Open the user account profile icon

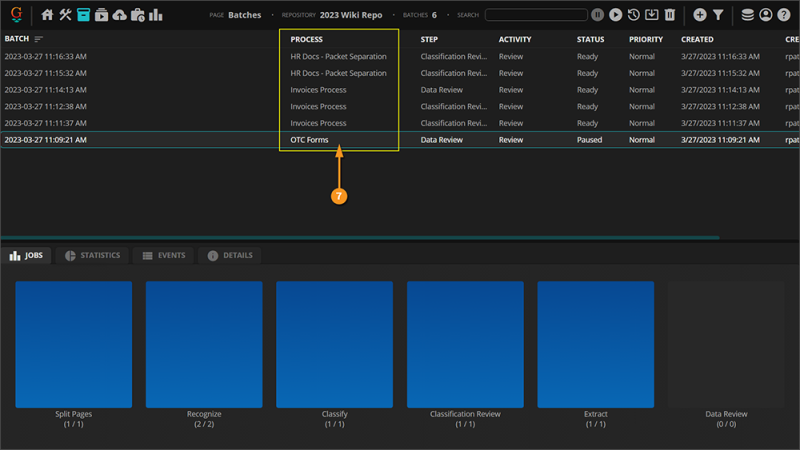pyautogui.click(x=766, y=15)
